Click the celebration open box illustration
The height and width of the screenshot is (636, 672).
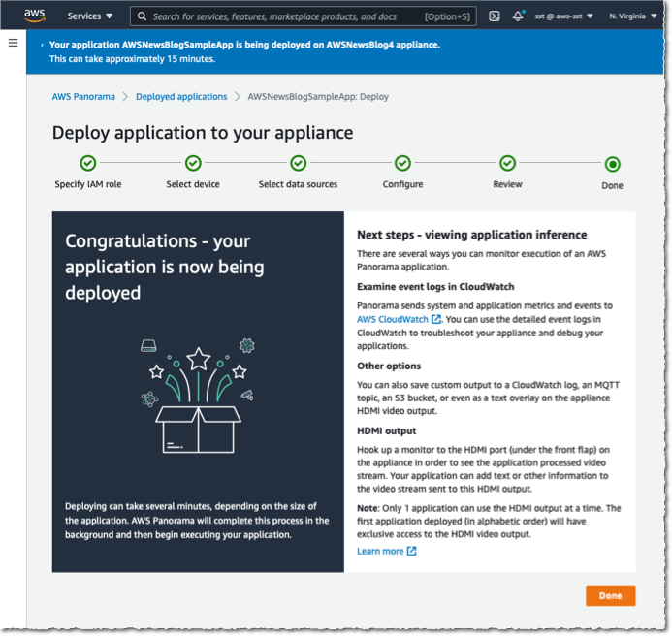tap(198, 395)
